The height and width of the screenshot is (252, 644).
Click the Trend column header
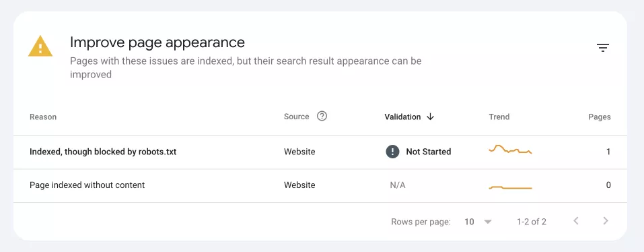coord(499,117)
